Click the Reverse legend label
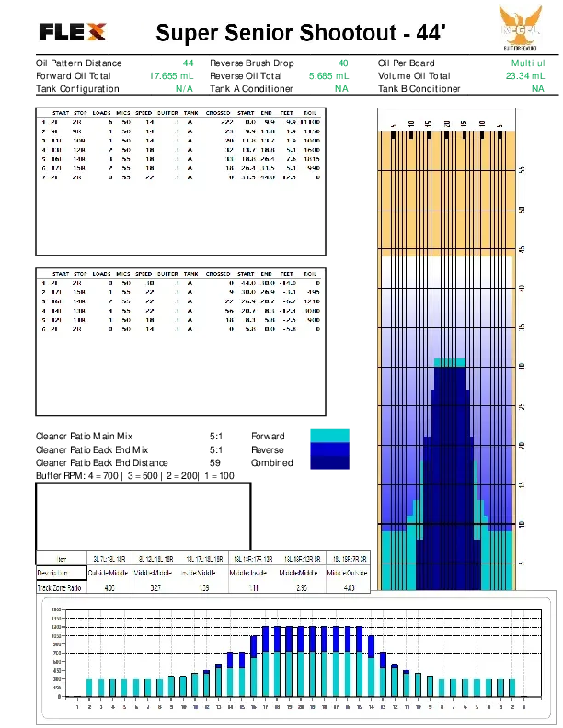The width and height of the screenshot is (563, 728). [267, 449]
